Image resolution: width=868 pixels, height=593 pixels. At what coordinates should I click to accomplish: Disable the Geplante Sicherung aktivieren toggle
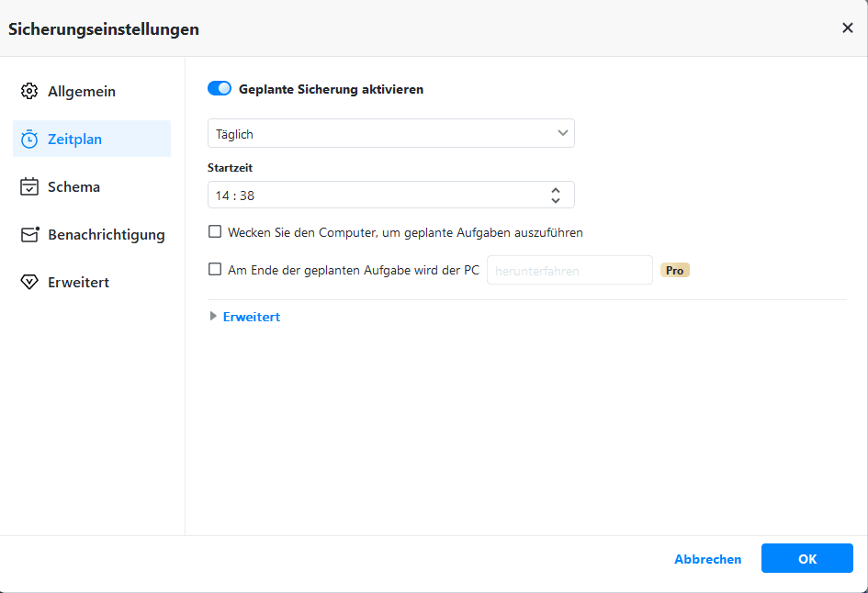coord(220,89)
